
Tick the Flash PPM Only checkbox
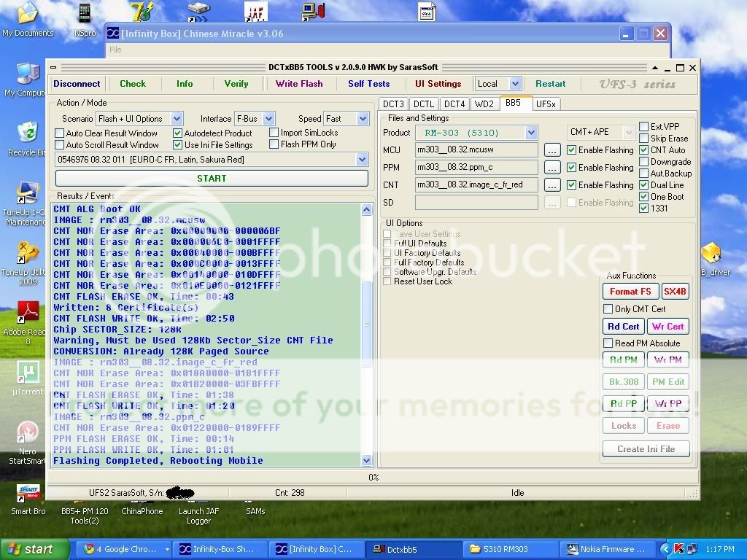[x=274, y=144]
